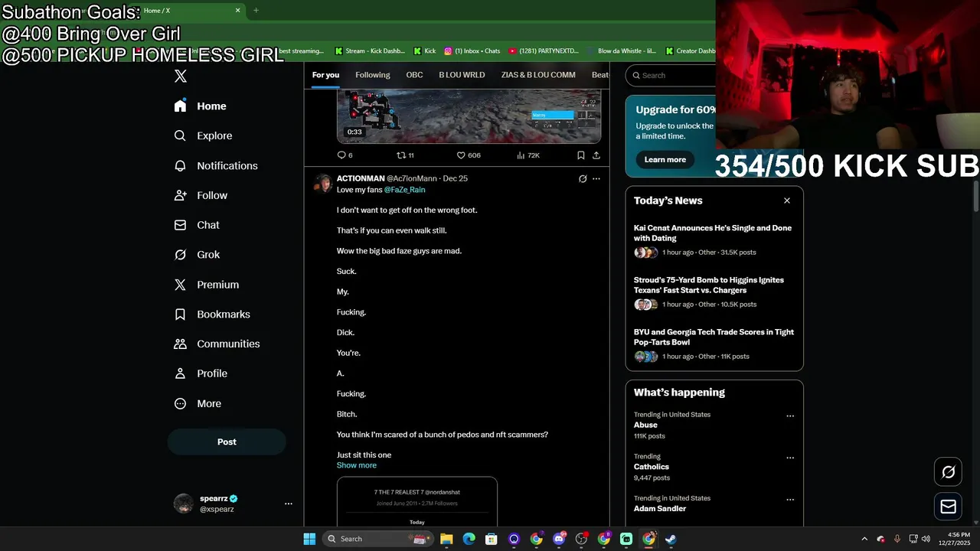This screenshot has width=980, height=551.
Task: Open account menu next to spearrz
Action: (x=289, y=504)
